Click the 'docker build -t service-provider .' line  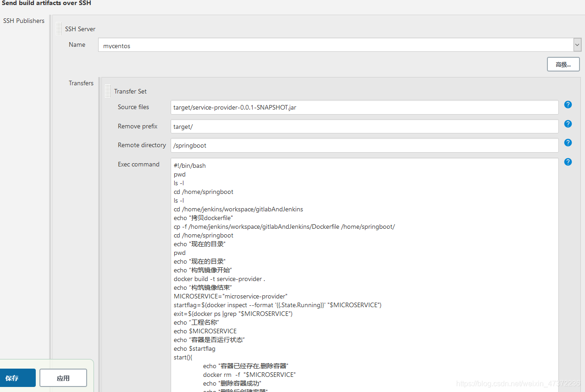pyautogui.click(x=219, y=279)
